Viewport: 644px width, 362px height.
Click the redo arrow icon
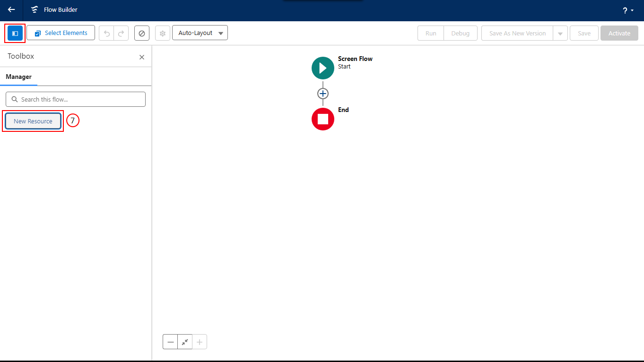[x=121, y=33]
